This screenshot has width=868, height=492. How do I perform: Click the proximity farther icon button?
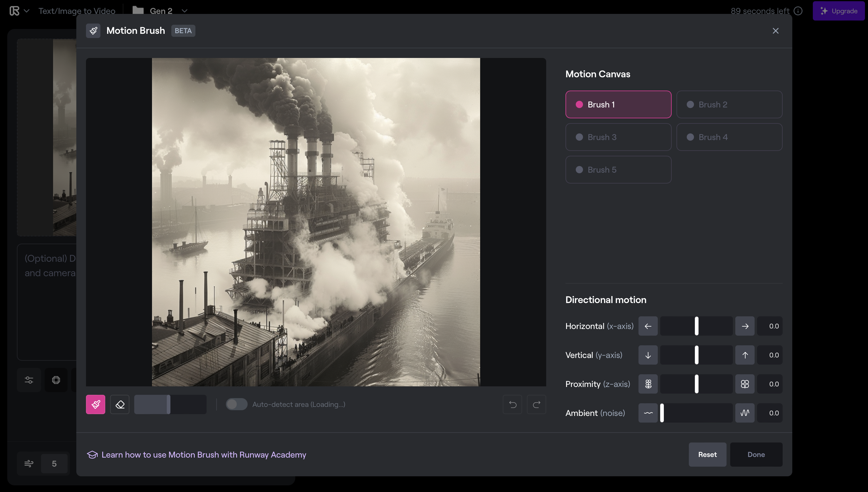click(x=648, y=384)
